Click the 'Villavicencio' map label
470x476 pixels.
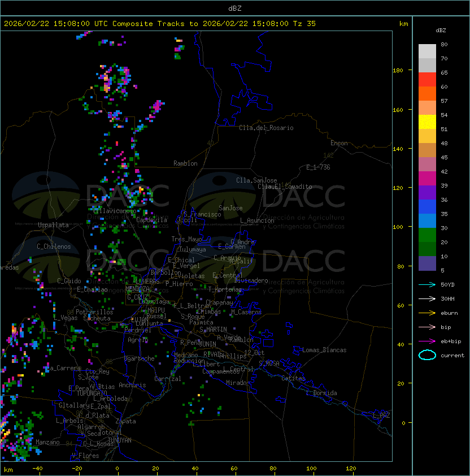click(x=114, y=211)
